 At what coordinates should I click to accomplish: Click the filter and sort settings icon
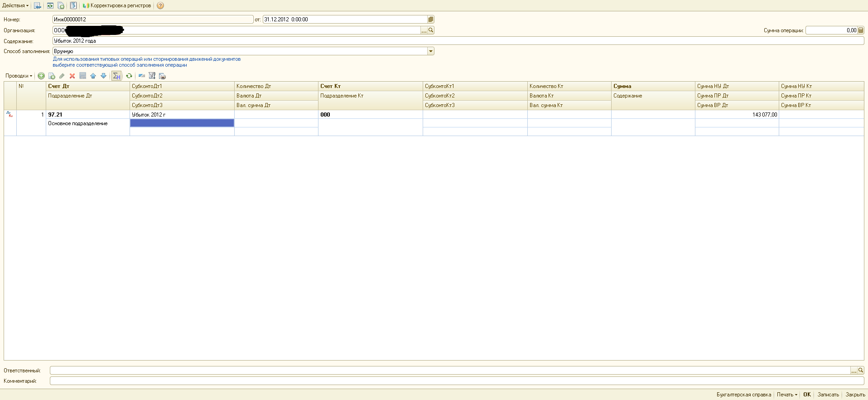tap(152, 76)
